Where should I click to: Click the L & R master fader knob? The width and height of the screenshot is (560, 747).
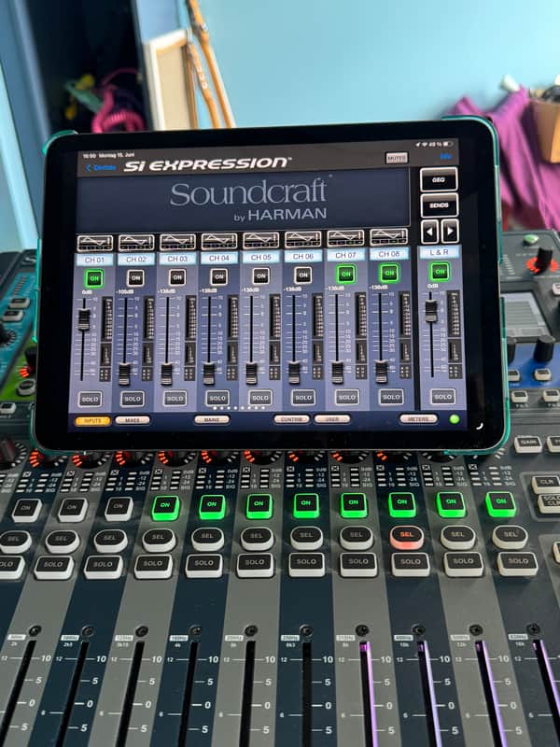tap(431, 311)
